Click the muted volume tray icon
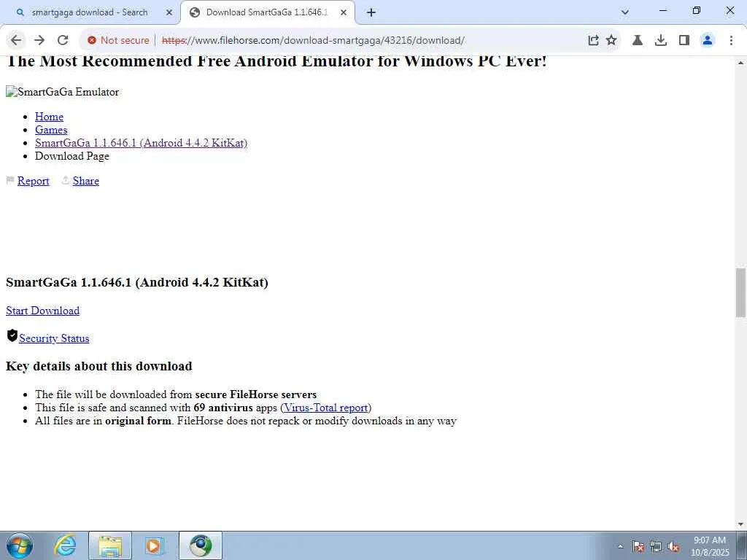The height and width of the screenshot is (560, 747). click(x=673, y=547)
